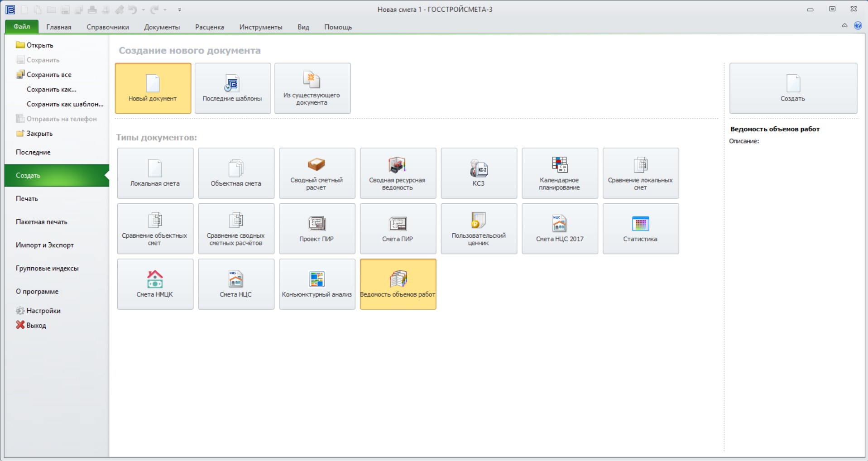Choose Конъюнктурный анализ document type
The image size is (868, 461).
pyautogui.click(x=317, y=284)
